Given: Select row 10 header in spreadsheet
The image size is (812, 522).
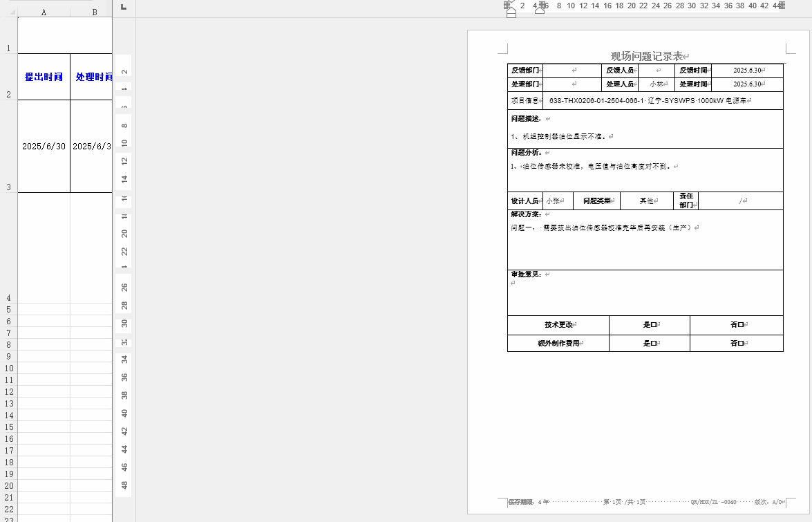Looking at the screenshot, I should (x=8, y=368).
